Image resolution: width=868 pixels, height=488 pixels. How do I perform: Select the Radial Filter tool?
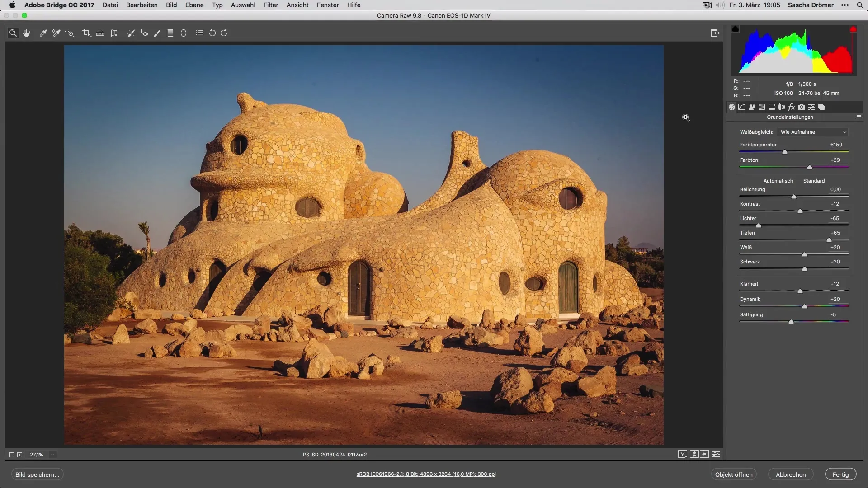tap(184, 33)
